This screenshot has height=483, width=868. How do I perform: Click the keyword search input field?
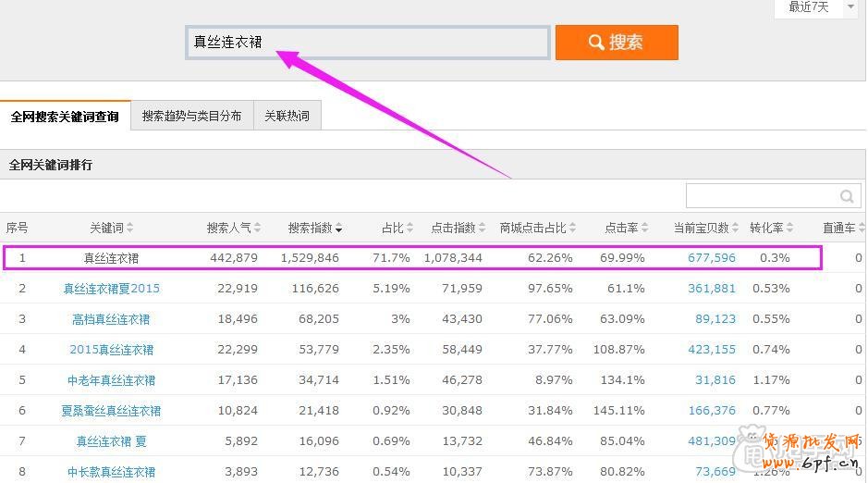pos(367,43)
